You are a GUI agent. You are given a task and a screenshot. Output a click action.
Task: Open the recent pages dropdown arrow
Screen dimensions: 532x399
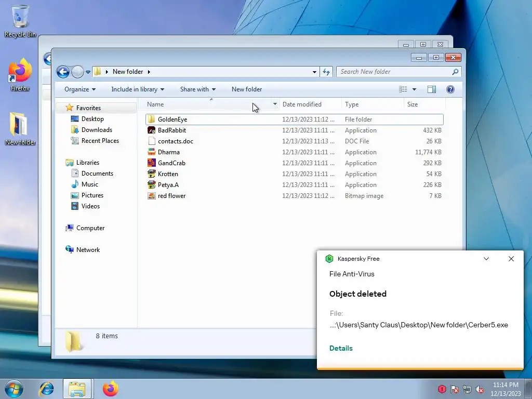tap(88, 72)
